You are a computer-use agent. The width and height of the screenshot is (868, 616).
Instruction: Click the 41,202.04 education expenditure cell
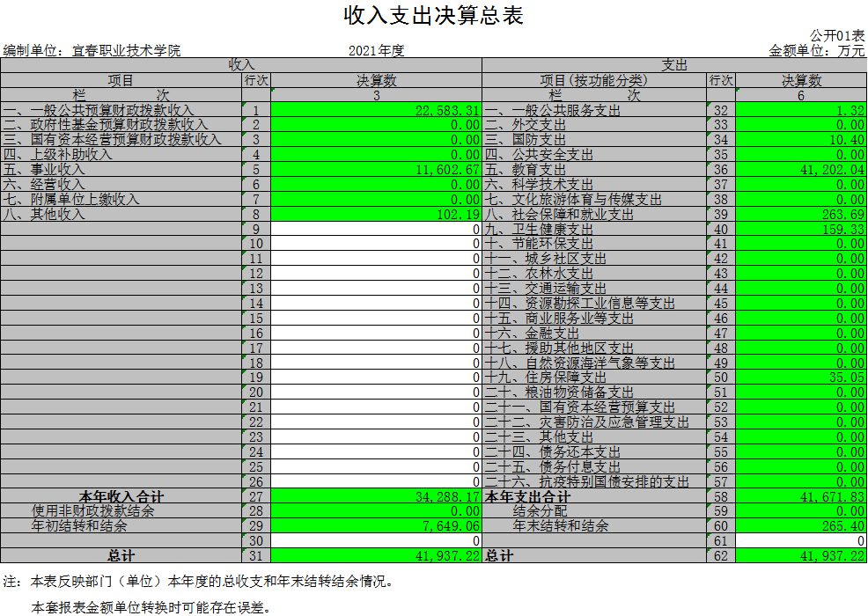coord(800,170)
